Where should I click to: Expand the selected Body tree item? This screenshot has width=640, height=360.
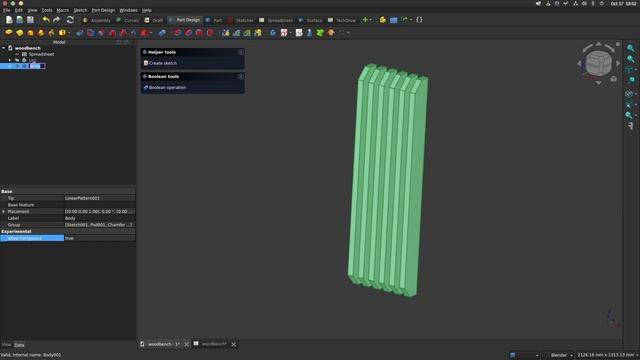click(x=10, y=66)
